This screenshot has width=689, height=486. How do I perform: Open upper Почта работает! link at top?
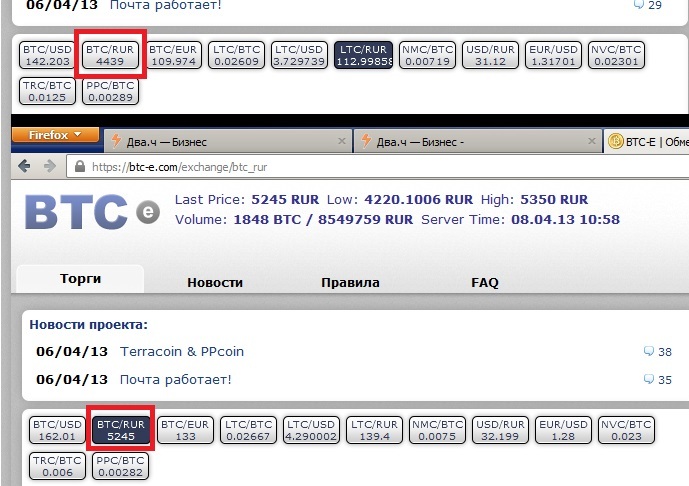click(166, 5)
